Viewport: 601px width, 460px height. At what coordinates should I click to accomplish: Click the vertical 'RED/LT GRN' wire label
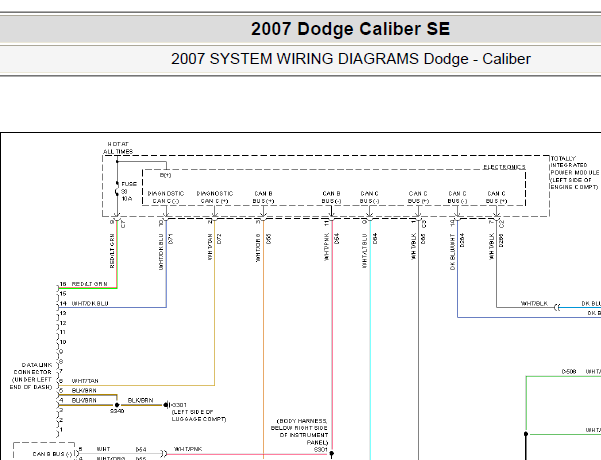pyautogui.click(x=112, y=251)
